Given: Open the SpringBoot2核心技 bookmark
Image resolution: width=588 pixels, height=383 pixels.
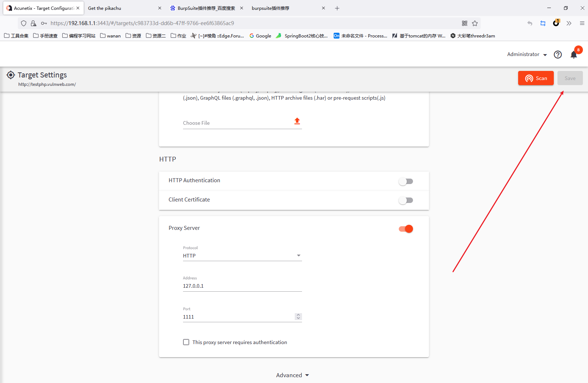Looking at the screenshot, I should (302, 36).
